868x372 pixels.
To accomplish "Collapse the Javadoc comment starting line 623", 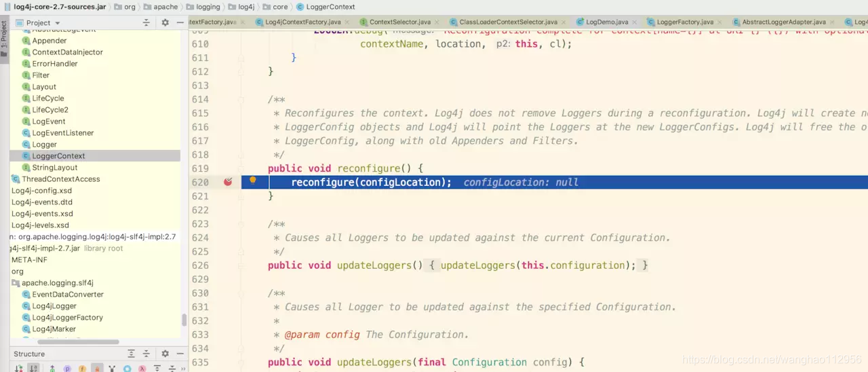I will [241, 224].
